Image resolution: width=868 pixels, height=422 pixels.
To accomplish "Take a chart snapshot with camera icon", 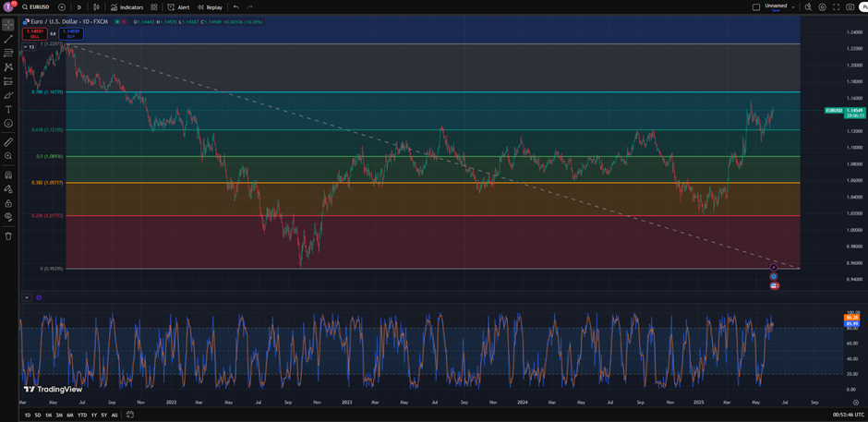I will tap(850, 6).
